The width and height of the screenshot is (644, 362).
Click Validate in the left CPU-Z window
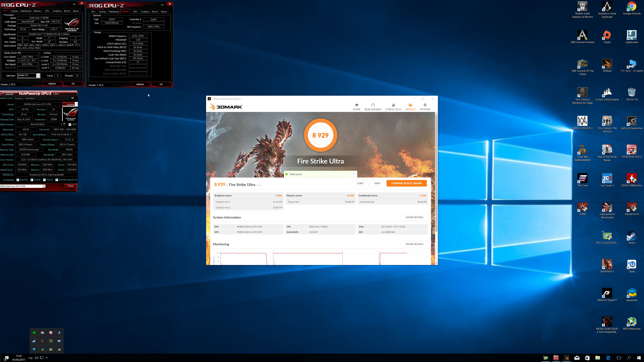(52, 84)
